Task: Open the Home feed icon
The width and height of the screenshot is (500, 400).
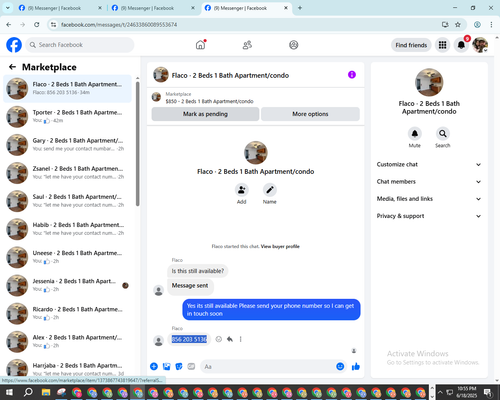Action: (200, 45)
